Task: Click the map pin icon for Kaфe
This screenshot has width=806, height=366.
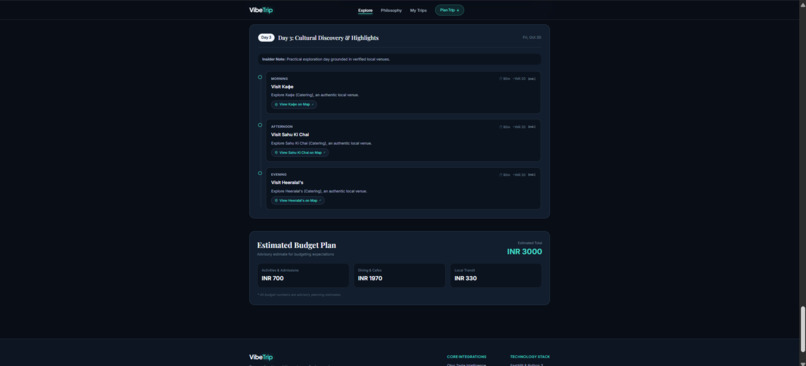Action: click(276, 104)
